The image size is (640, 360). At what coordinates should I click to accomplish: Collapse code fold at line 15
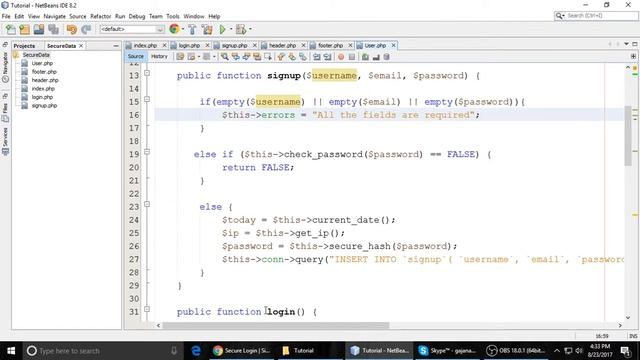[x=147, y=99]
